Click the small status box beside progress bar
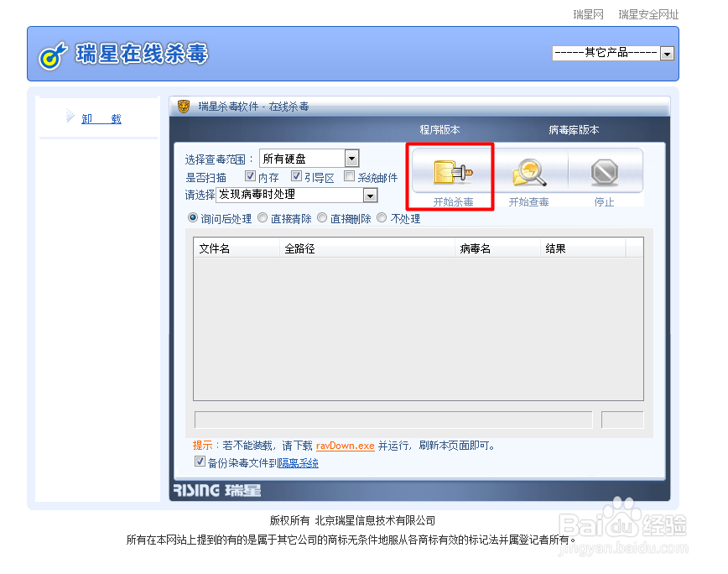Image resolution: width=728 pixels, height=574 pixels. pos(622,420)
